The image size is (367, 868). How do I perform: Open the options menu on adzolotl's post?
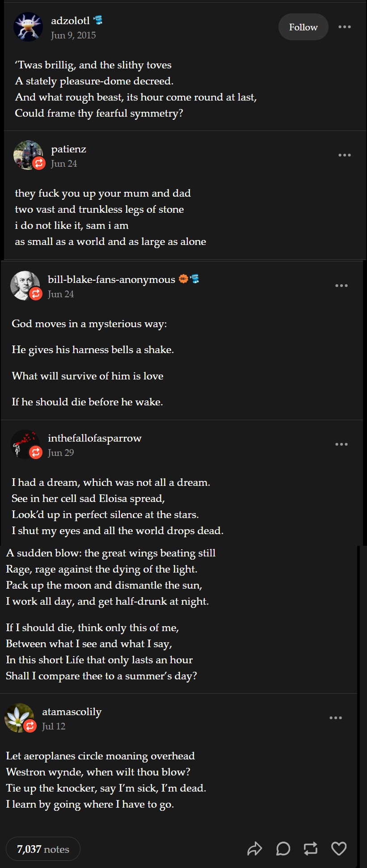tap(344, 27)
